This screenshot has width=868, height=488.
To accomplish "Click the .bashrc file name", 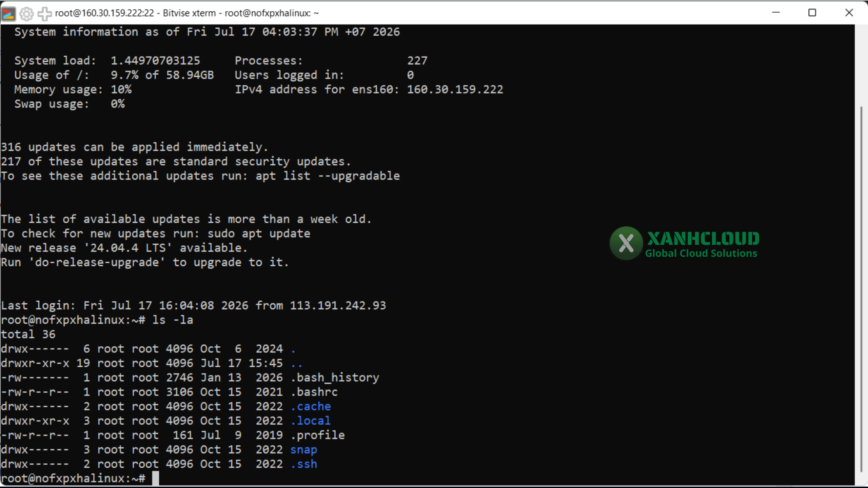I will 314,392.
